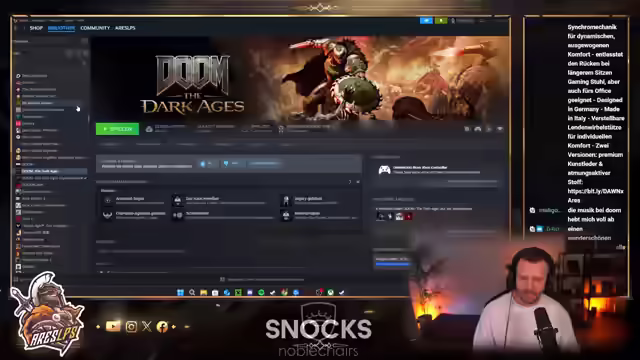Open the Xbox Controller configuration entry
The image size is (640, 360).
point(437,170)
